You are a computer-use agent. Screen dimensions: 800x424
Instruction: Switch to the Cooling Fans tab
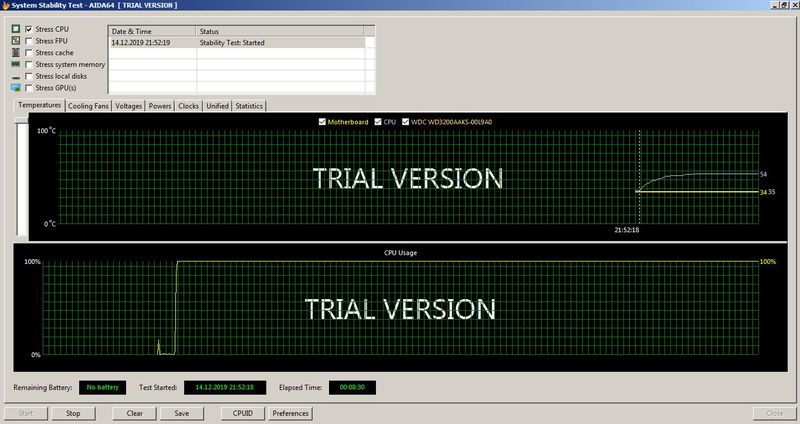coord(88,106)
